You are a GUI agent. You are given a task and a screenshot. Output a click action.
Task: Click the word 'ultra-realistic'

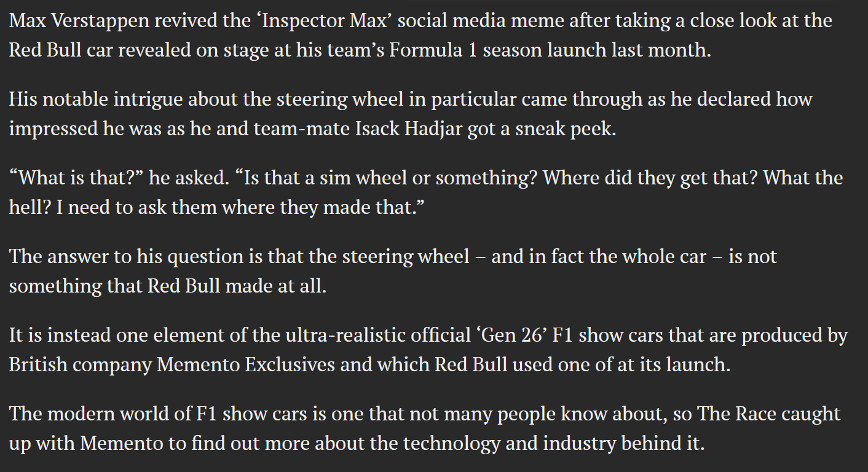355,335
